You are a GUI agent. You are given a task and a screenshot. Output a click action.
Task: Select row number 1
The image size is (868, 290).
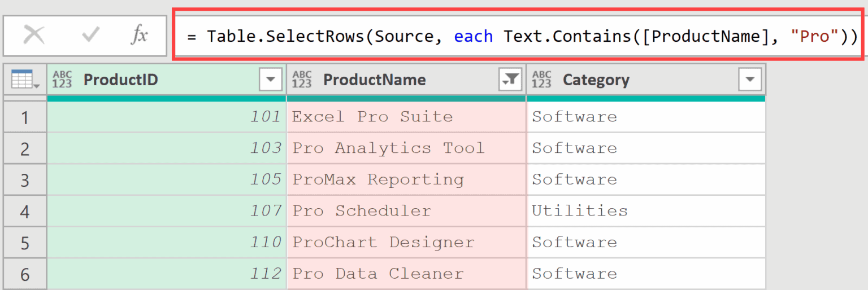[25, 117]
